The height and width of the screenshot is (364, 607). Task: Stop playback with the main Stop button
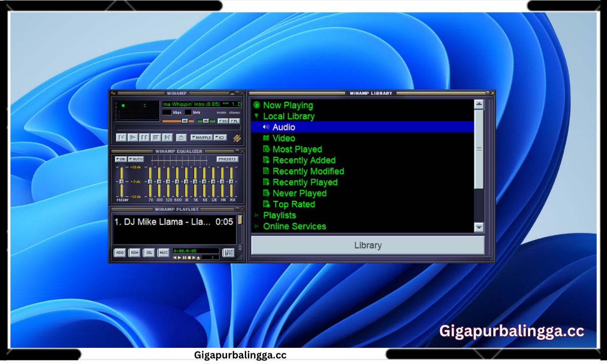pos(156,138)
